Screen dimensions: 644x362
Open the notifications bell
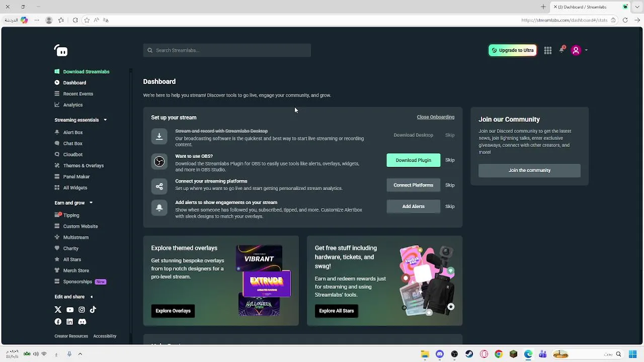pyautogui.click(x=562, y=50)
